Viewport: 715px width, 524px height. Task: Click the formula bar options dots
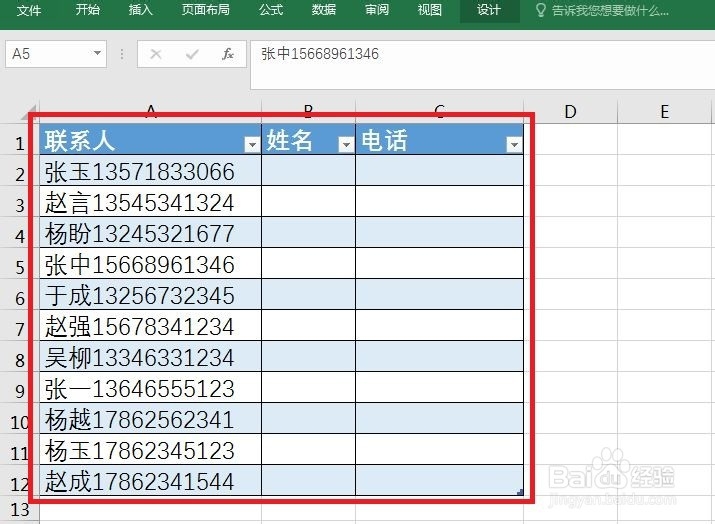122,54
